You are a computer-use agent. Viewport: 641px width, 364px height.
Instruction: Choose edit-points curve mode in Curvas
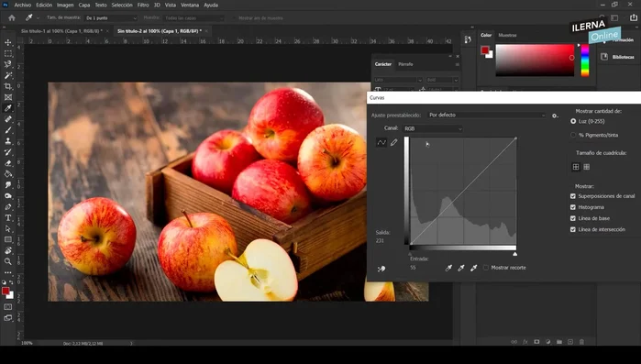point(381,143)
